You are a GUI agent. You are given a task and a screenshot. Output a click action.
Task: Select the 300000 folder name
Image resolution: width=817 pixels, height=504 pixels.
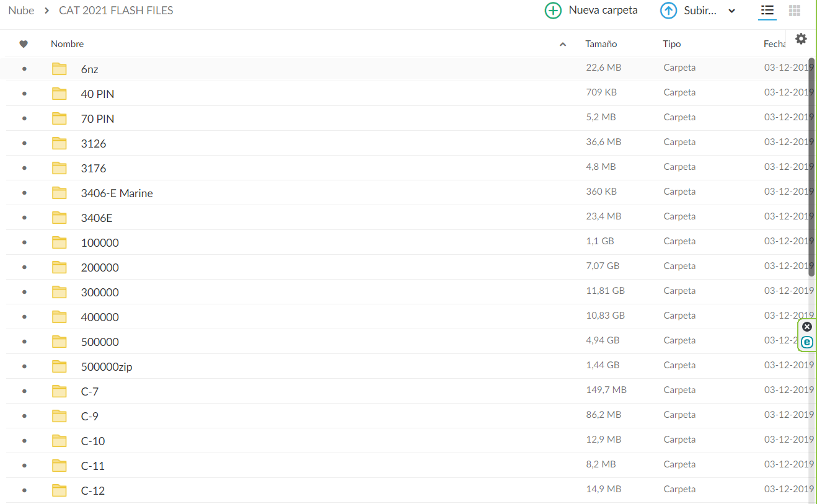click(x=100, y=293)
